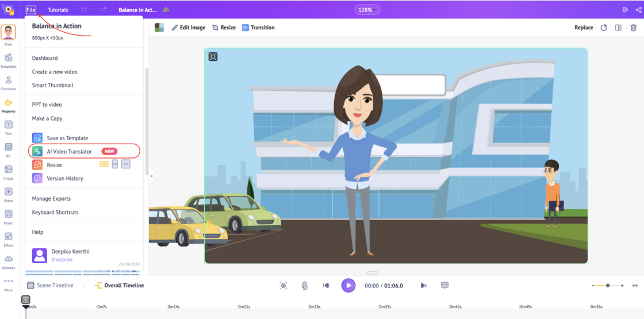Open the Templates panel in sidebar
The width and height of the screenshot is (644, 319).
[8, 60]
